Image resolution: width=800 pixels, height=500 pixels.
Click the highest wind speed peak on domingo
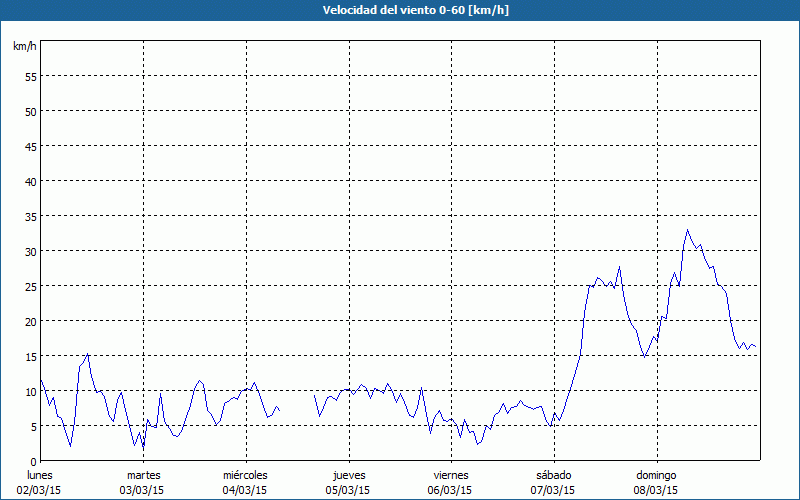click(x=687, y=230)
